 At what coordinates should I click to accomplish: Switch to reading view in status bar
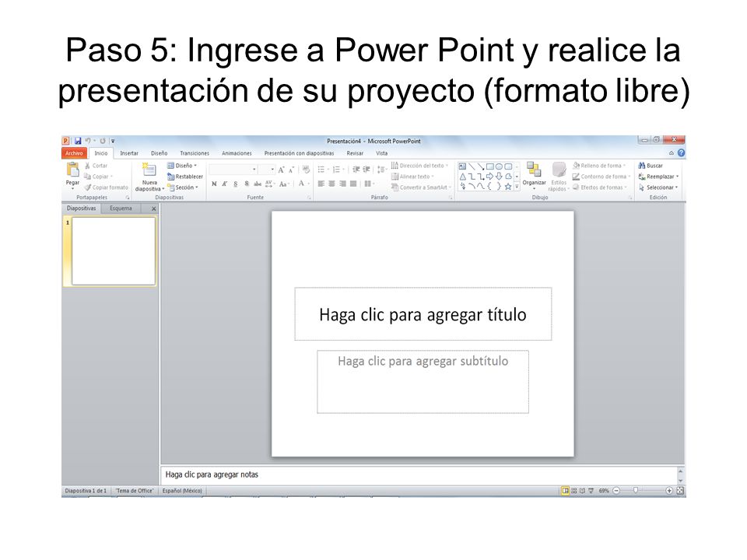click(582, 491)
